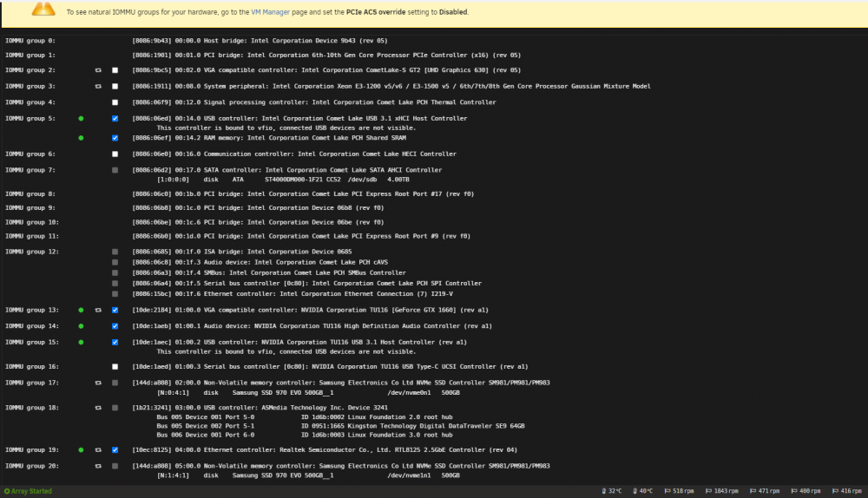Check the PCH Thermal Controller checkbox
The width and height of the screenshot is (868, 498).
pos(115,102)
